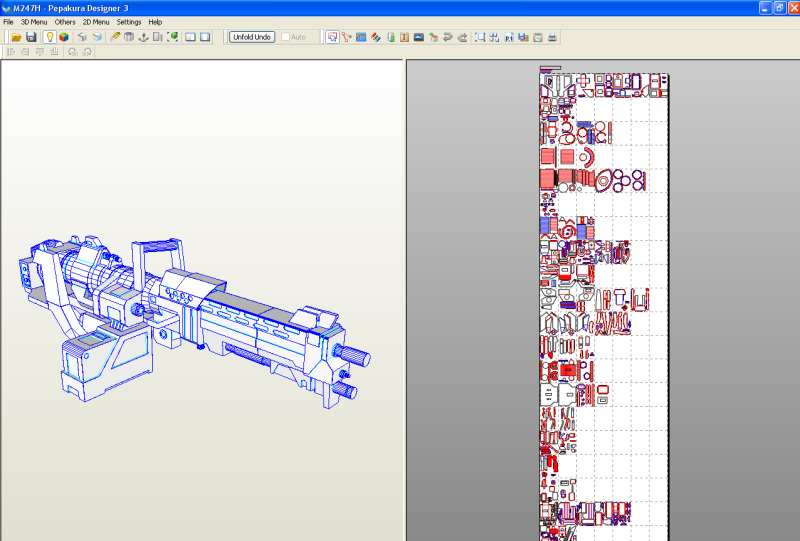Click the gray cube unfold icon
The width and height of the screenshot is (800, 541).
pyautogui.click(x=82, y=37)
